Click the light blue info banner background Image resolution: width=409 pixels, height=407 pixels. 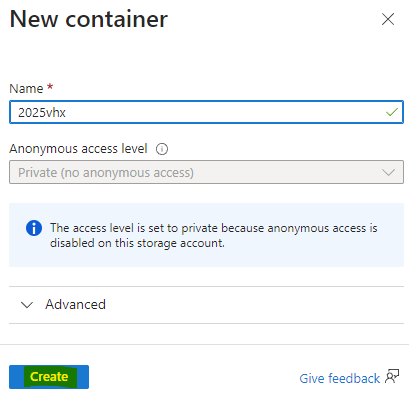[206, 235]
